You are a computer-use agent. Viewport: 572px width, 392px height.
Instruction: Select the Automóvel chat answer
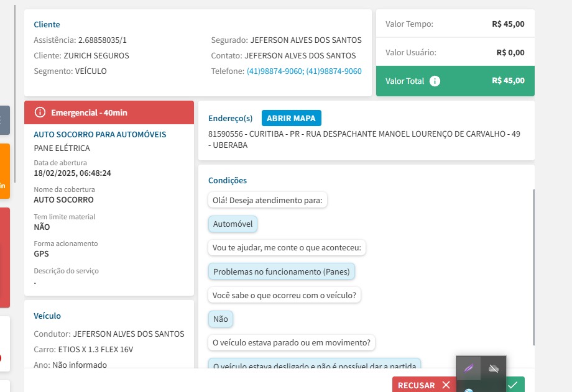tap(233, 224)
